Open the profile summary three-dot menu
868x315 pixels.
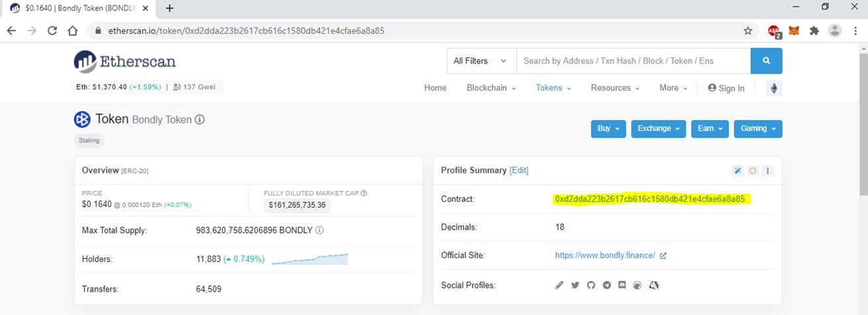coord(768,171)
